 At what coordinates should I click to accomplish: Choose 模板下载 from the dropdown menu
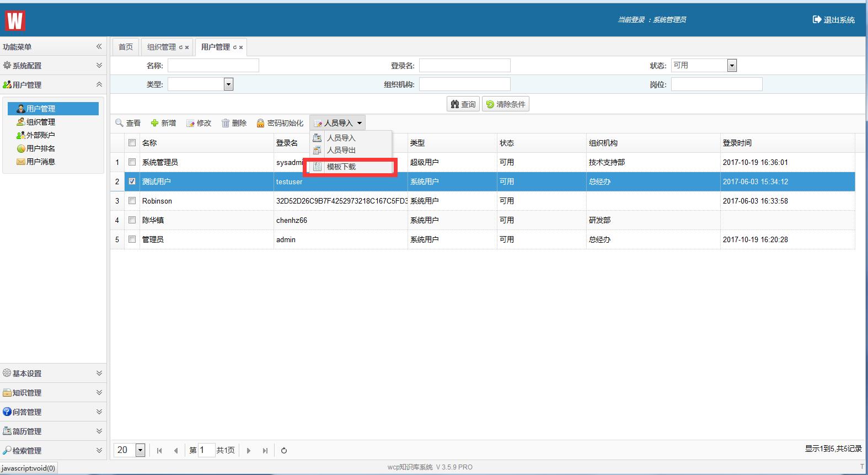(x=351, y=167)
